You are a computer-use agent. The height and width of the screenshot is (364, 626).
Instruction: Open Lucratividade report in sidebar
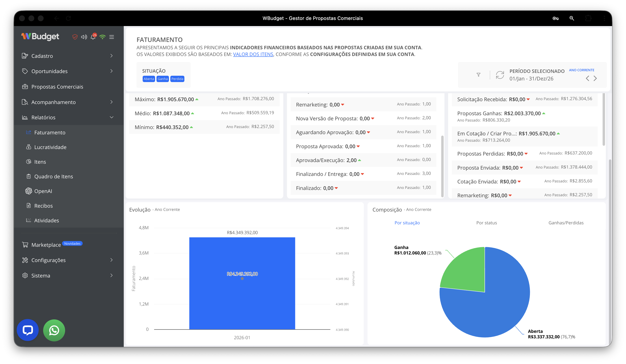click(50, 147)
